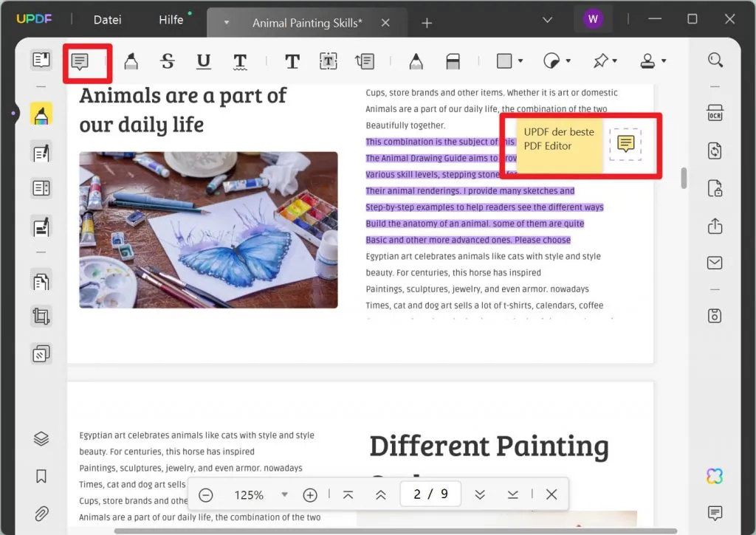Expand the 125% zoom level dropdown
This screenshot has width=756, height=535.
click(284, 494)
